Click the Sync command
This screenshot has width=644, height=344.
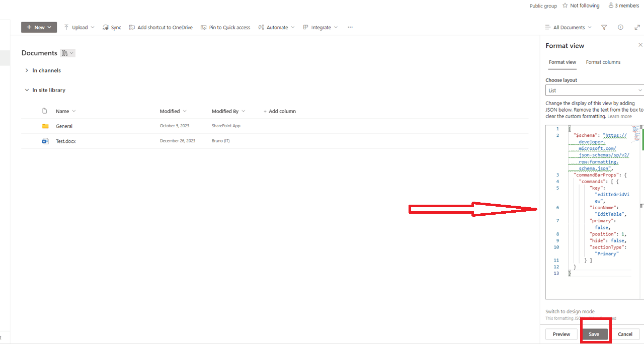click(x=112, y=27)
